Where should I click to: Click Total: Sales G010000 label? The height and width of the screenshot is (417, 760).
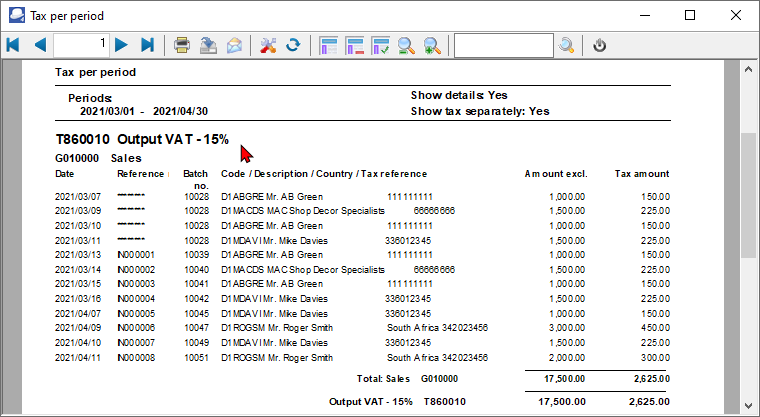coord(407,379)
